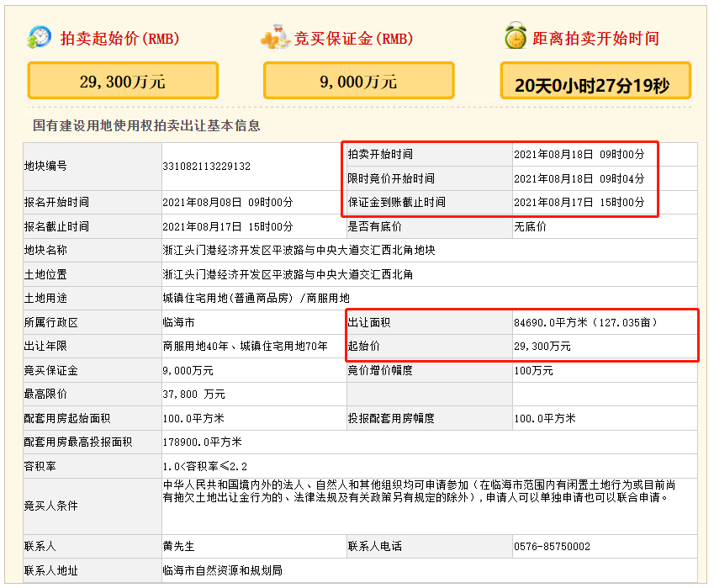Click the auction start time 2021年08月18日 09时00分
The width and height of the screenshot is (714, 588).
(579, 155)
